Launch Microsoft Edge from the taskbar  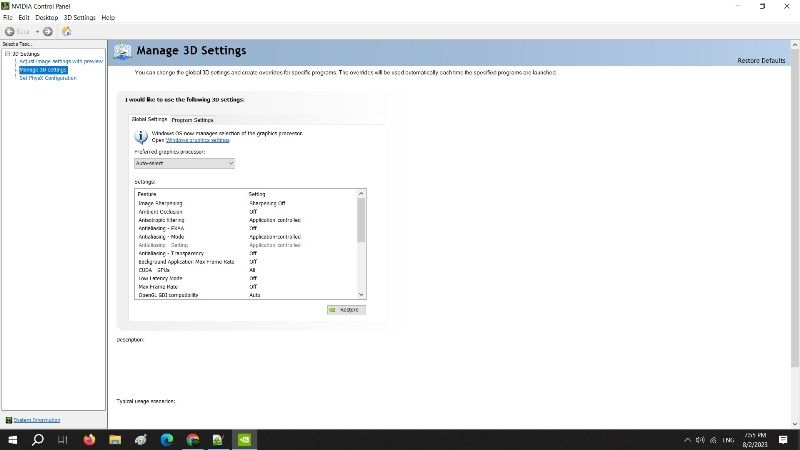(x=167, y=440)
